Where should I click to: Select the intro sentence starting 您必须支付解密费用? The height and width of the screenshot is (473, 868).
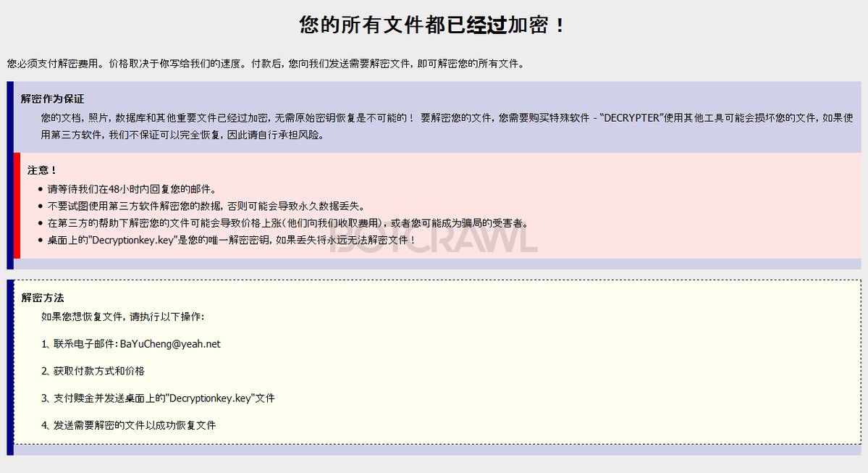[x=266, y=64]
